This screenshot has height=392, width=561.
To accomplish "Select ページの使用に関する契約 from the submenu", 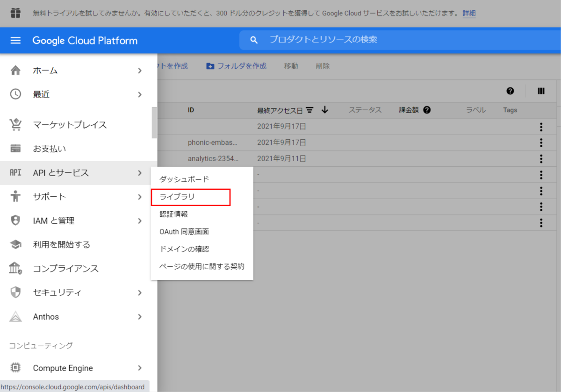I will [x=202, y=267].
